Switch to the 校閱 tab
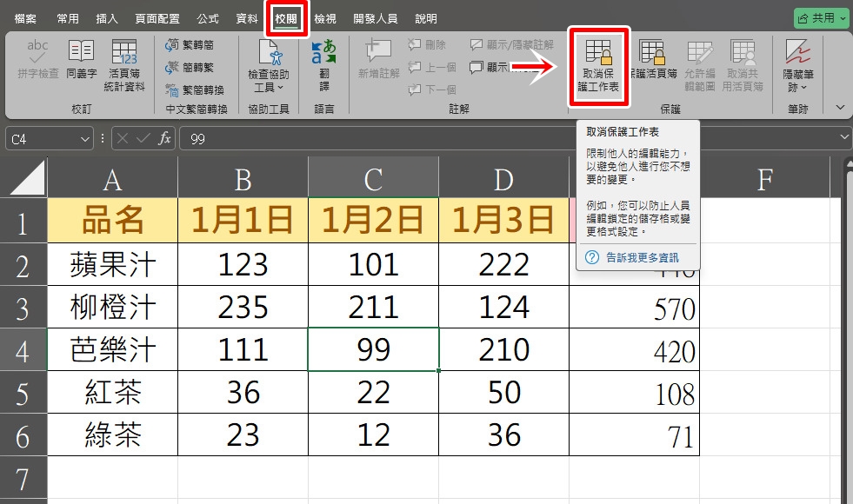Screen dimensions: 853x504 (286, 19)
